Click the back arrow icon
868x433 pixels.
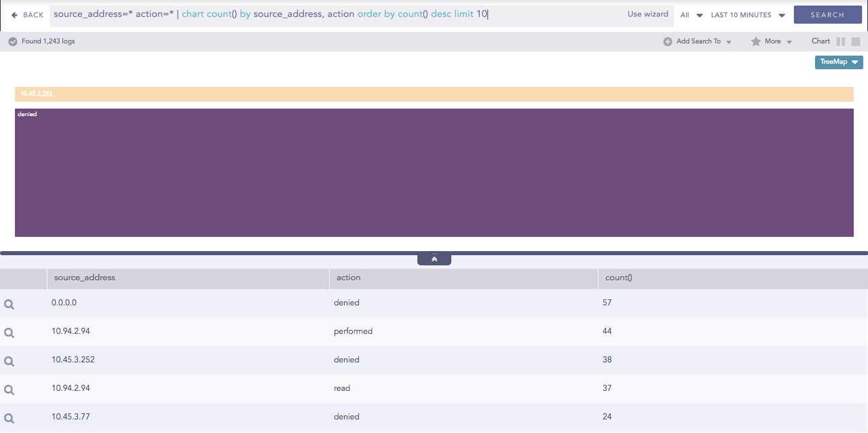coord(14,14)
